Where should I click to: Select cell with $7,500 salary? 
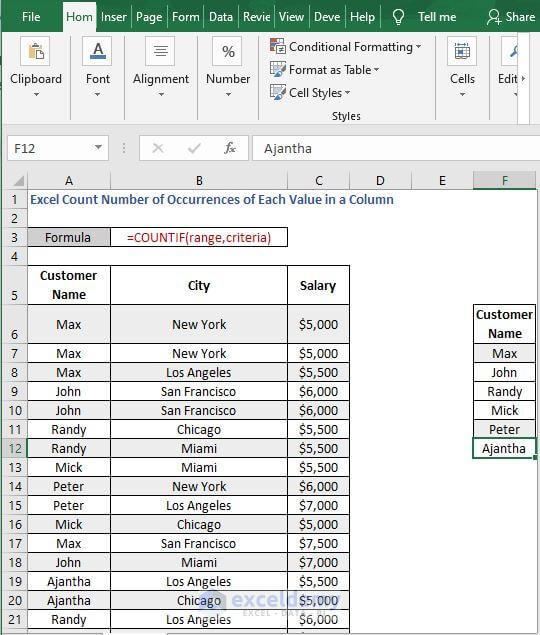tap(318, 543)
